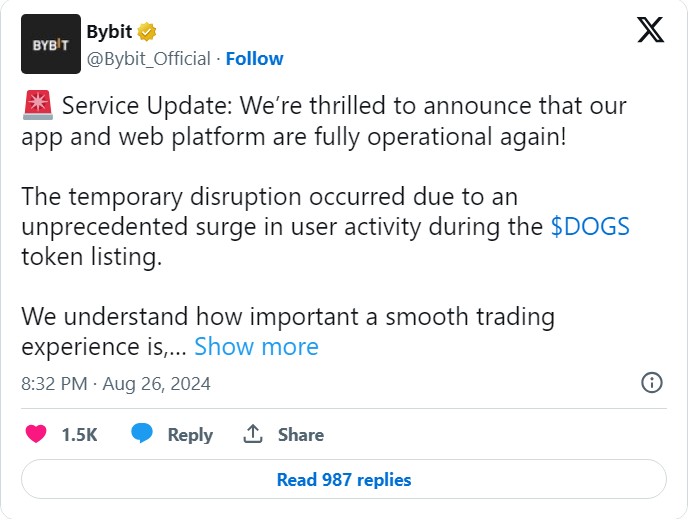Open the $DOGS cashtag link
690x532 pixels.
(x=590, y=226)
